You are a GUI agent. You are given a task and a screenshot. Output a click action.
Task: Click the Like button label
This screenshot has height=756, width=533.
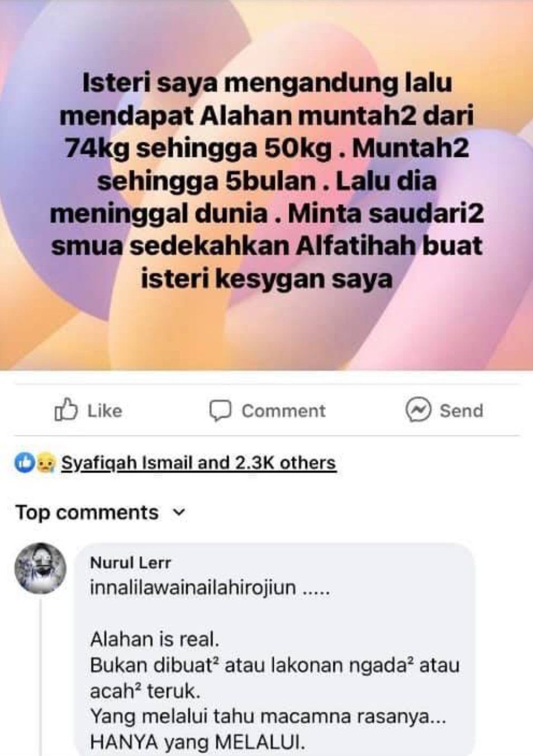[x=104, y=411]
